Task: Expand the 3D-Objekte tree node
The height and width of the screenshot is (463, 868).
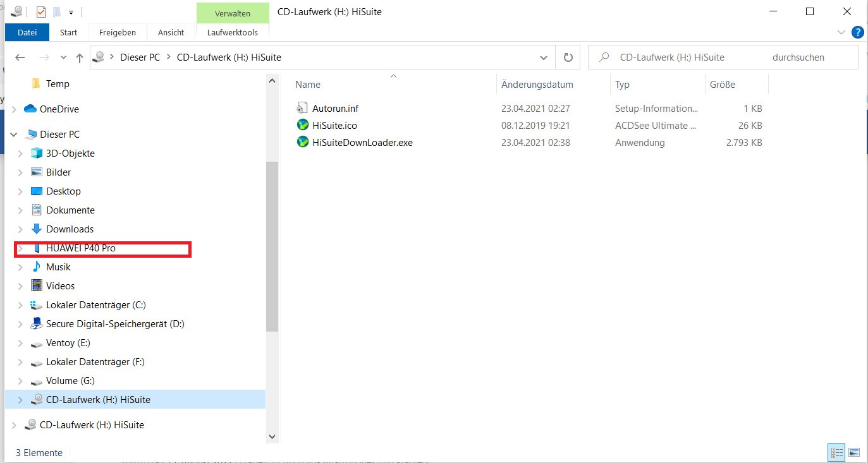Action: 20,153
